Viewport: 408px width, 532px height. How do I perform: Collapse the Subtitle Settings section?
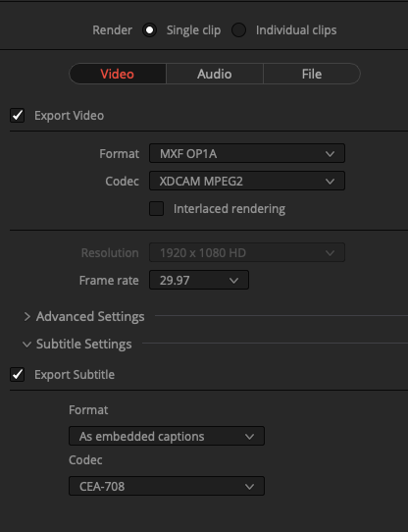point(26,345)
